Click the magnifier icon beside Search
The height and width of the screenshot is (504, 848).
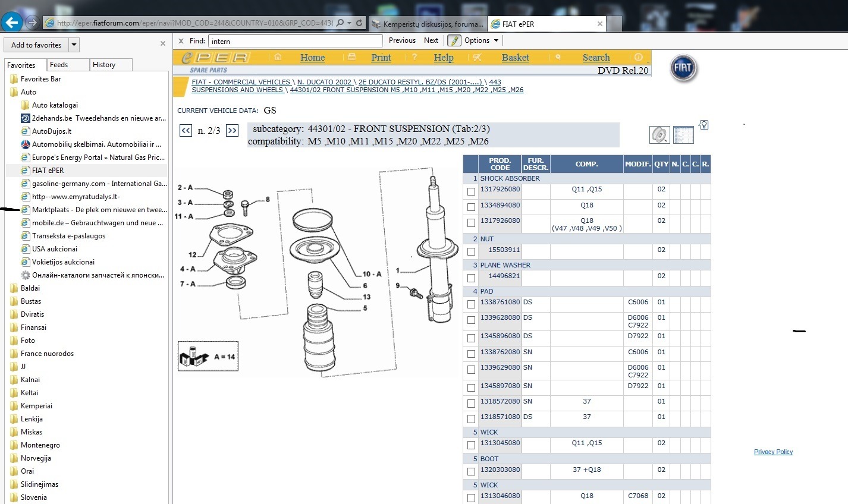558,57
